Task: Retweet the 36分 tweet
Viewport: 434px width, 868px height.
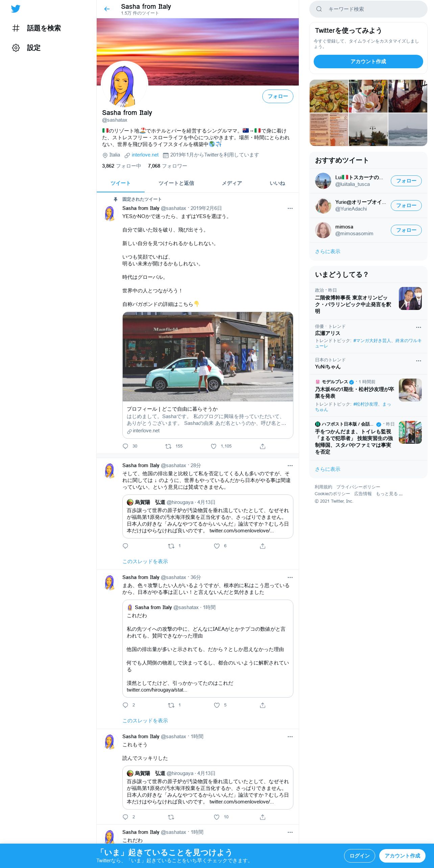Action: point(171,705)
